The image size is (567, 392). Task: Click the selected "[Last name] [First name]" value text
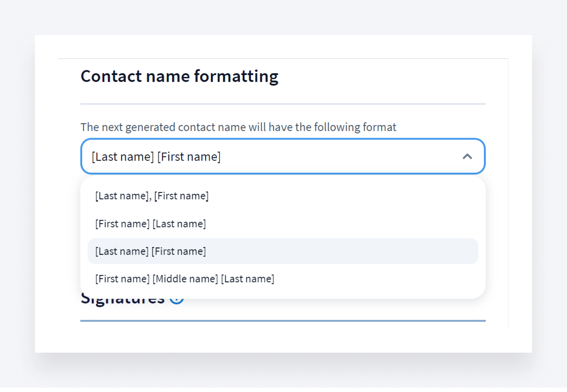pyautogui.click(x=156, y=157)
